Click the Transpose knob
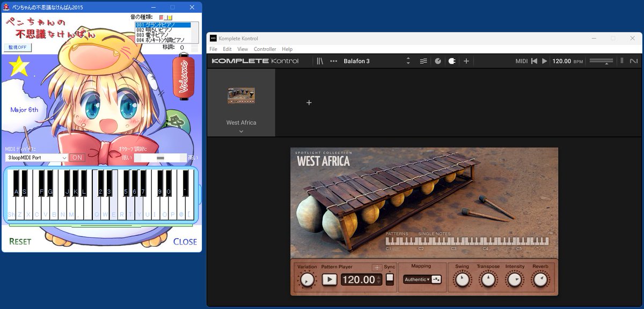Image resolution: width=644 pixels, height=309 pixels. point(488,279)
